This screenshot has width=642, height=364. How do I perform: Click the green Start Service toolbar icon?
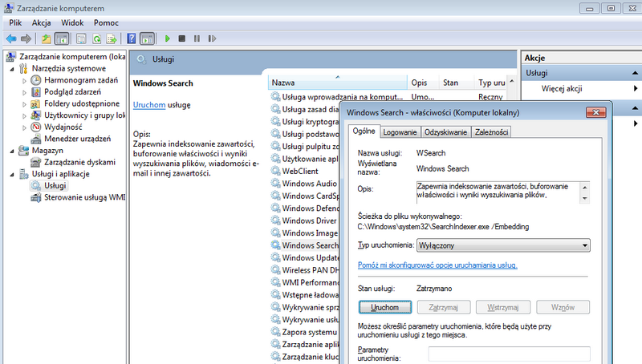(167, 38)
